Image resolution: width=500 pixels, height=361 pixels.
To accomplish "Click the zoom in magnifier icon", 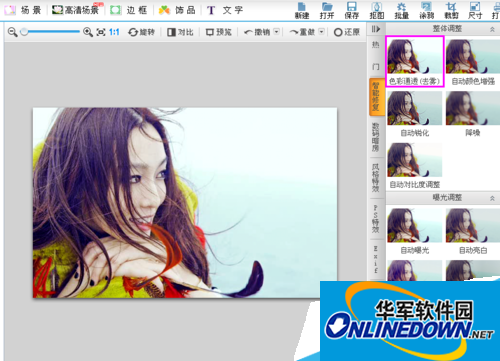I will 88,32.
